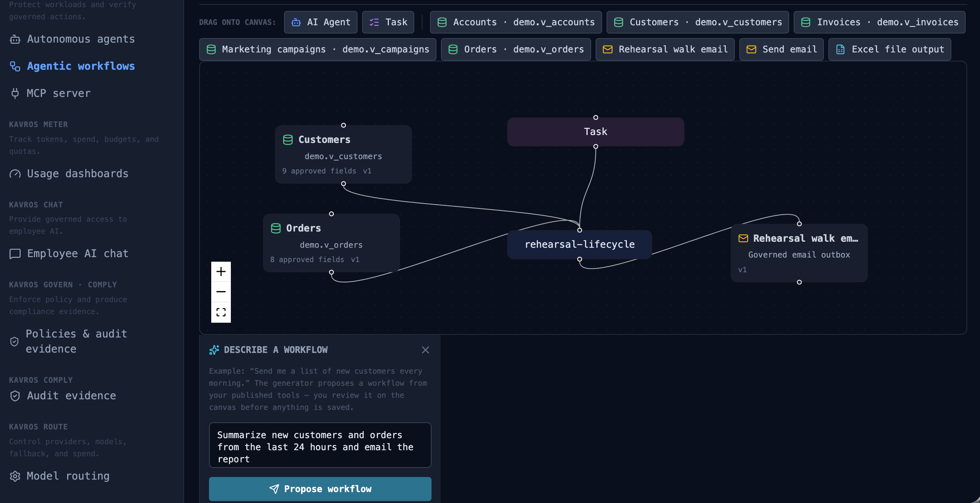
Task: Pick the Rehearsal walk email palette chip
Action: 665,49
